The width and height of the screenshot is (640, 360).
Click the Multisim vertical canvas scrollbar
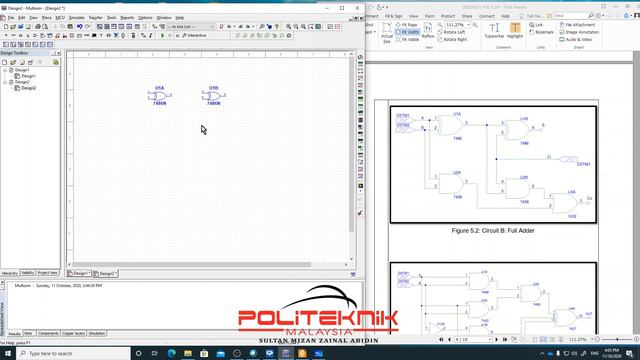click(351, 145)
